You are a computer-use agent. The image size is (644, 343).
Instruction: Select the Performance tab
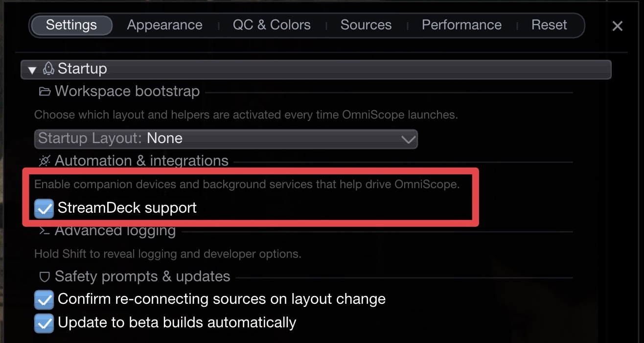(x=461, y=25)
